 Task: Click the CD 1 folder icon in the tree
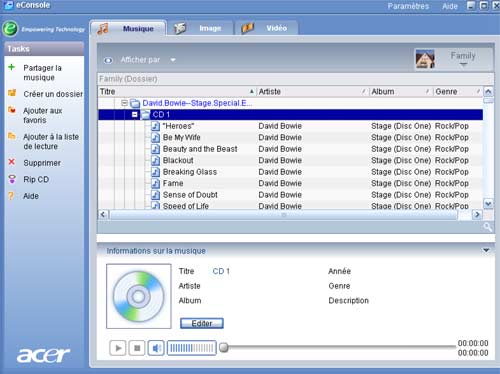(x=145, y=115)
